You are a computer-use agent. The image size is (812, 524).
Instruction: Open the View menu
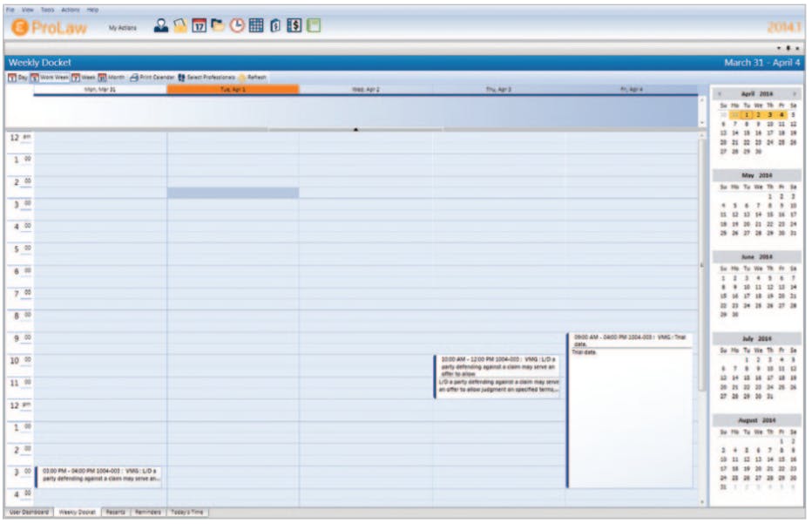coord(28,10)
